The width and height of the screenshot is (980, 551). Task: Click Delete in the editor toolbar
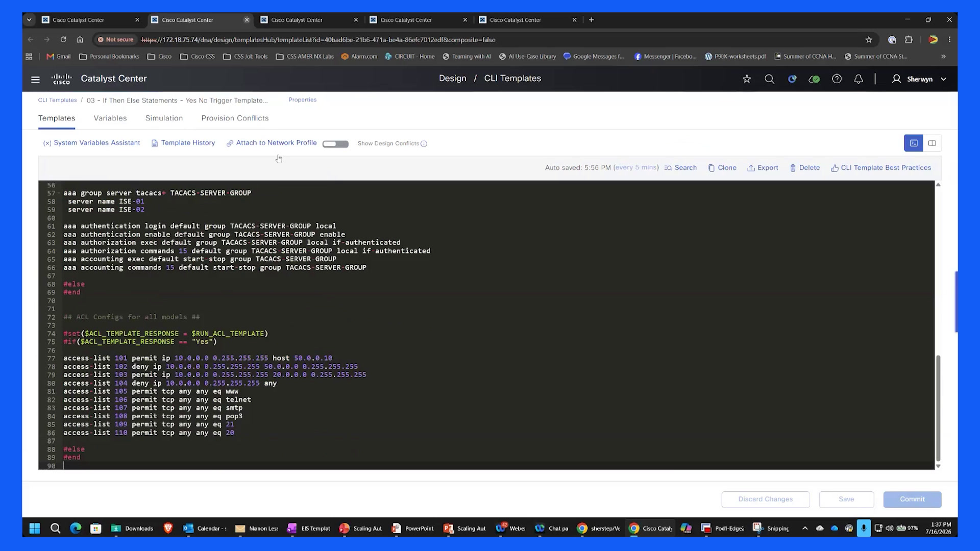[804, 168]
